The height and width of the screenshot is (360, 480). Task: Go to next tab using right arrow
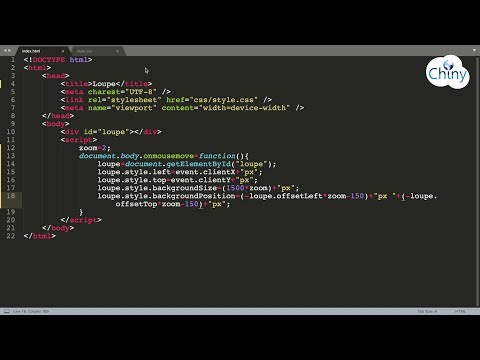9,51
